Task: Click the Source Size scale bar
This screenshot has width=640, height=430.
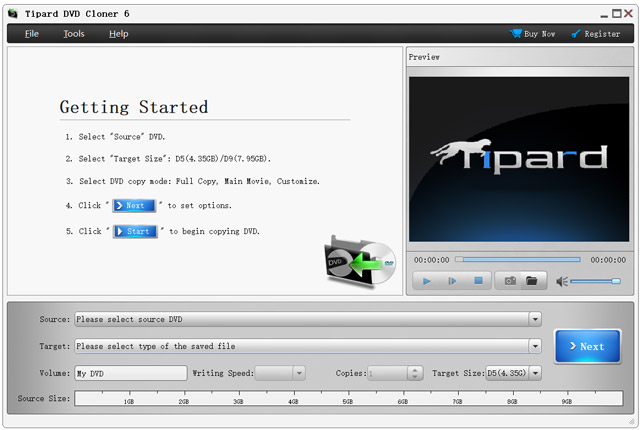Action: coord(349,398)
